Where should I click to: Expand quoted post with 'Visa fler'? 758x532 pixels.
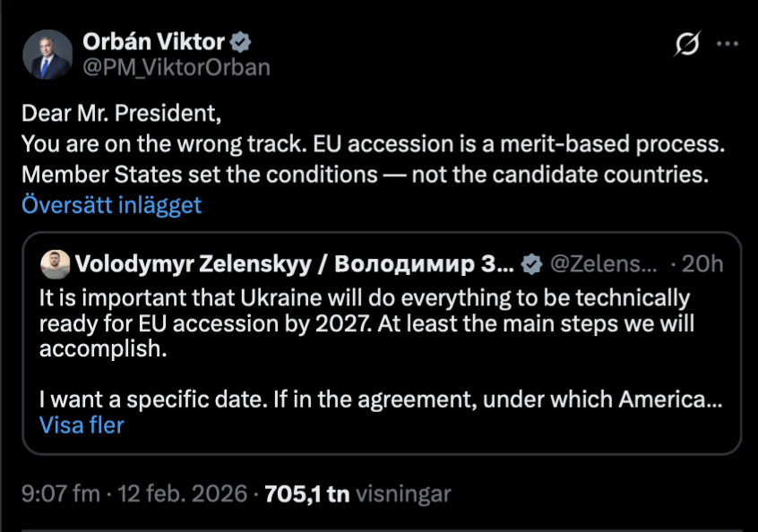(x=82, y=425)
